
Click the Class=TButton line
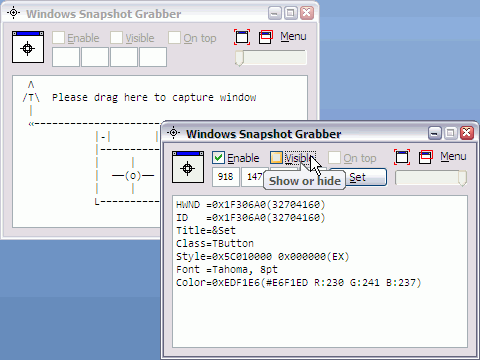point(215,243)
